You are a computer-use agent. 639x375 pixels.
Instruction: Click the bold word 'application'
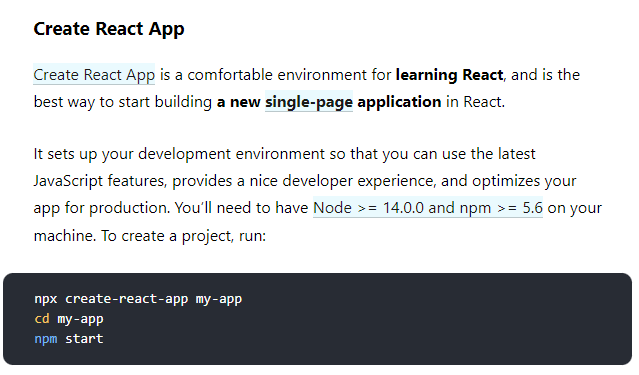tap(399, 102)
